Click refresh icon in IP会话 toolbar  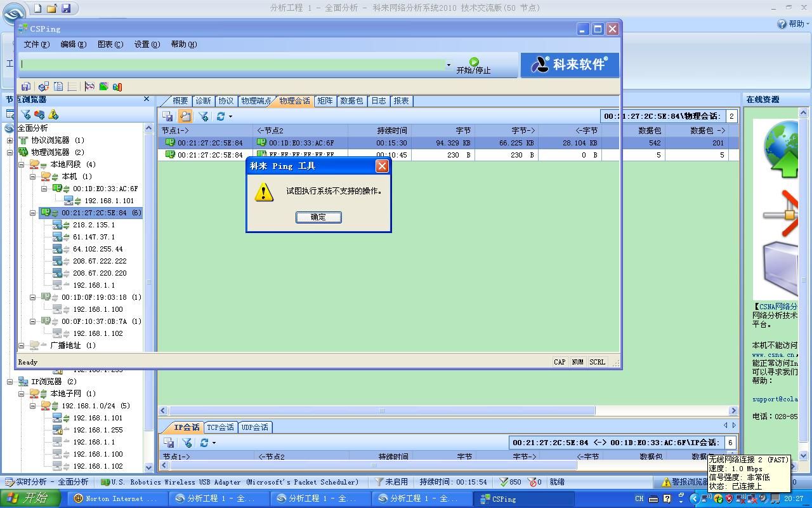click(204, 443)
